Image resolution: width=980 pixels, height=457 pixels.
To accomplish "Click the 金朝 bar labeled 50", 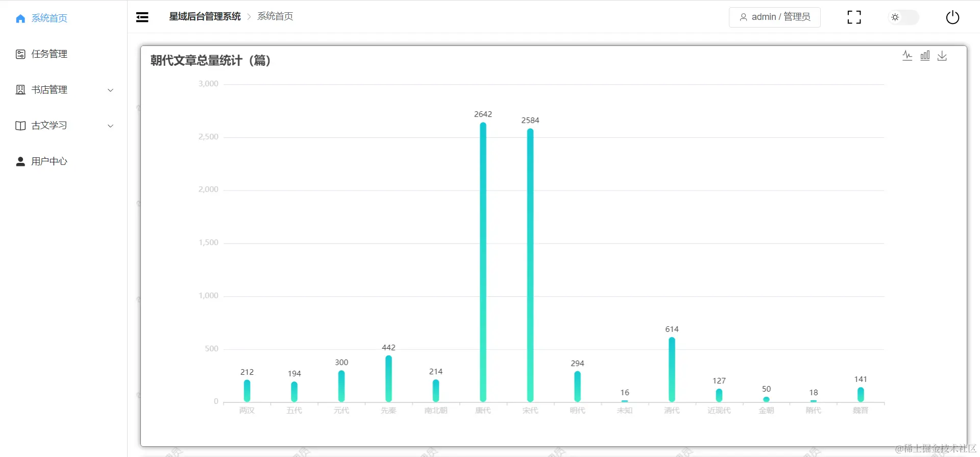I will click(766, 399).
